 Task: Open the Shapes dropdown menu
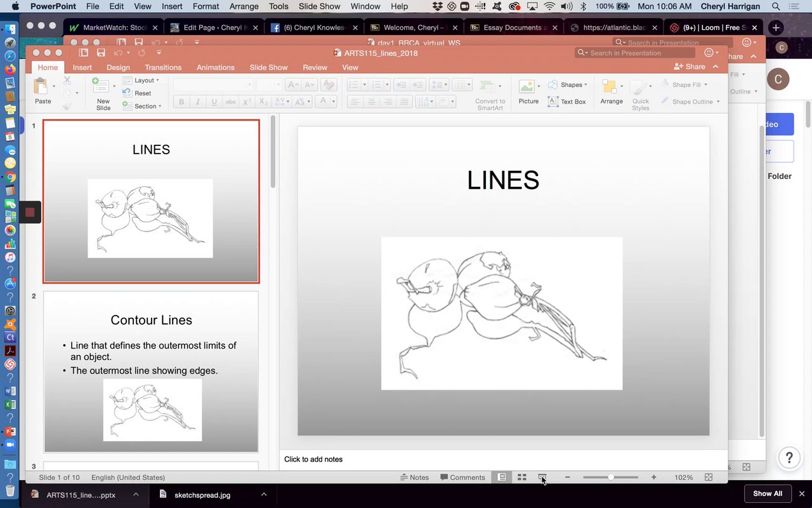[568, 84]
